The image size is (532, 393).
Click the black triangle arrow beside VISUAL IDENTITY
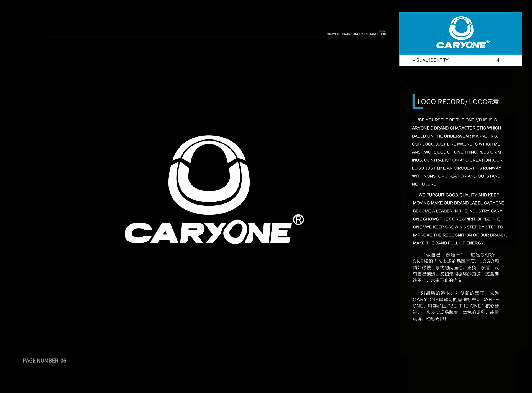pyautogui.click(x=498, y=60)
